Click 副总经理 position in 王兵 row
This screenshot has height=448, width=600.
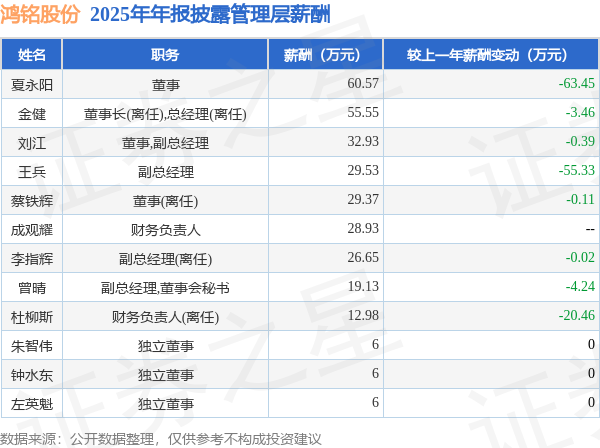[165, 172]
